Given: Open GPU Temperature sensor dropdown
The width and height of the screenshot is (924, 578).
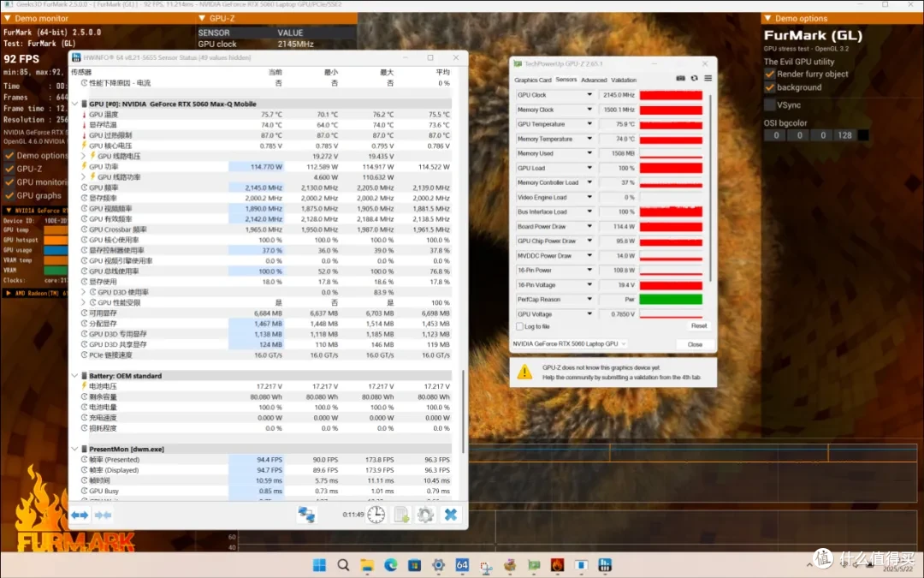Looking at the screenshot, I should pos(589,124).
